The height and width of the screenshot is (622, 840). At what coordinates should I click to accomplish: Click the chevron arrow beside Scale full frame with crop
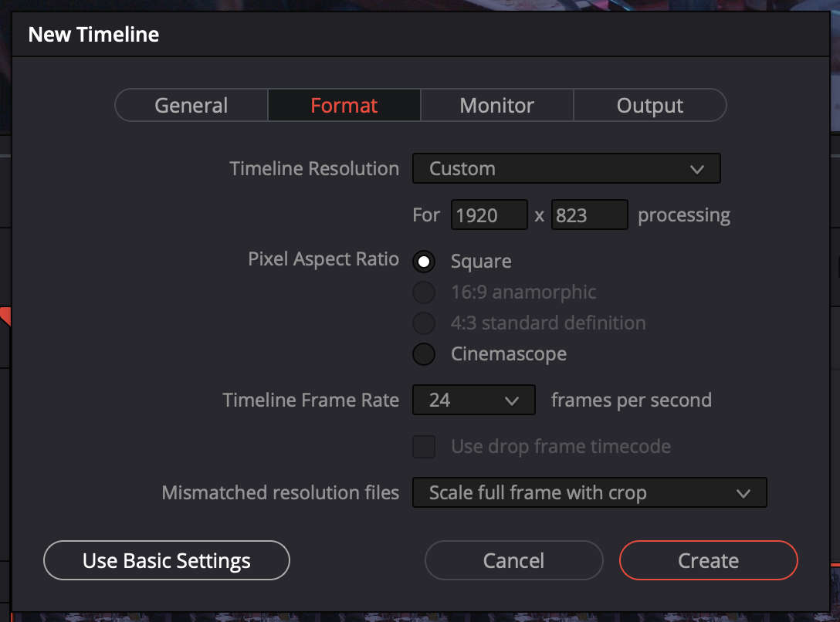[743, 493]
